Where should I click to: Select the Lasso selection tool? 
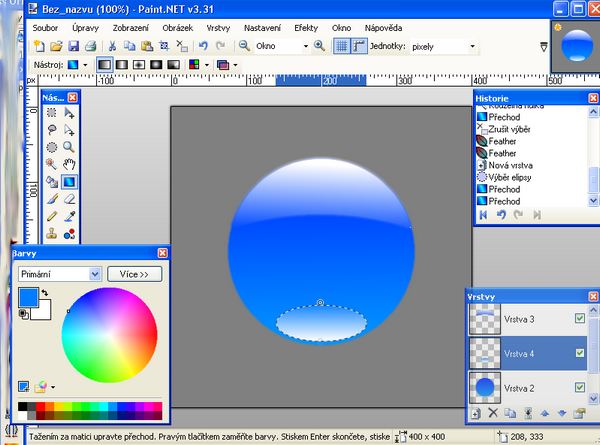51,130
